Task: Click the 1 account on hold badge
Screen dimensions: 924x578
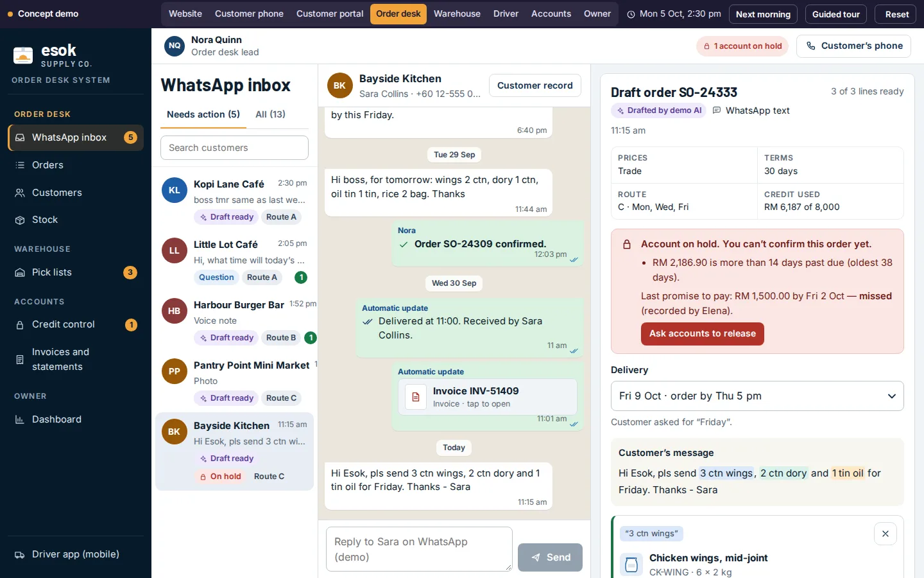Action: coord(742,46)
